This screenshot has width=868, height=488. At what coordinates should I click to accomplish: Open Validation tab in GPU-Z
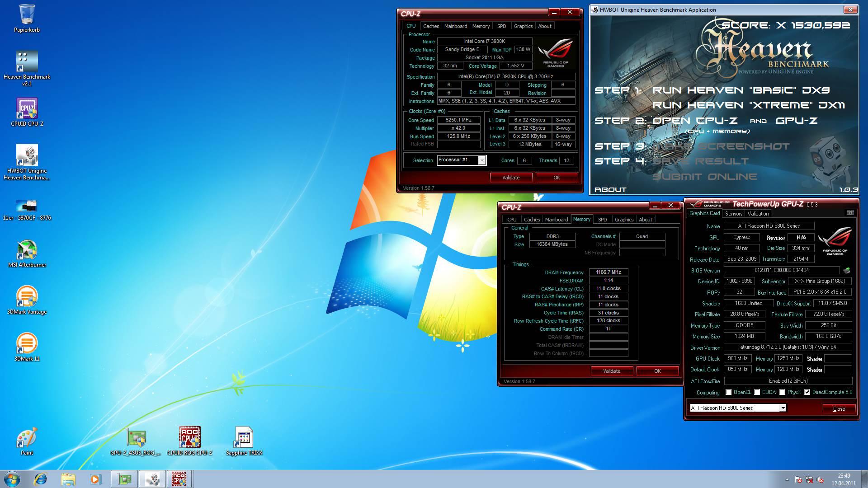pyautogui.click(x=758, y=214)
